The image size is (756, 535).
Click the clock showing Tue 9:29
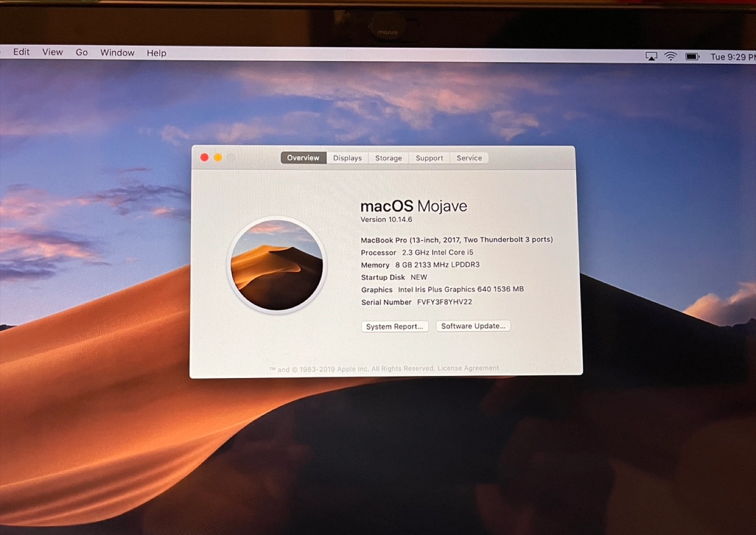[x=733, y=57]
